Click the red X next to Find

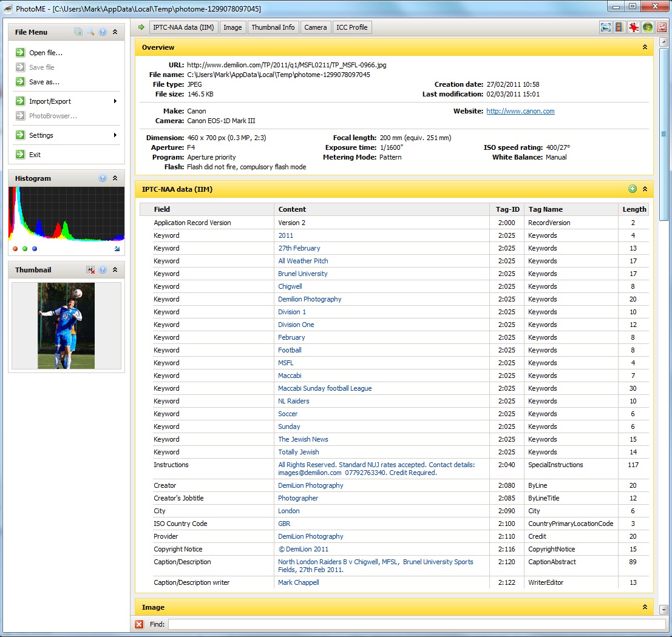[x=139, y=624]
